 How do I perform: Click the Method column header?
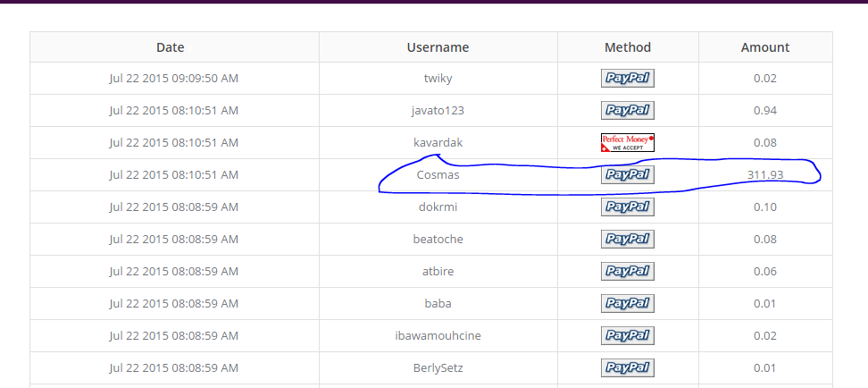(628, 47)
